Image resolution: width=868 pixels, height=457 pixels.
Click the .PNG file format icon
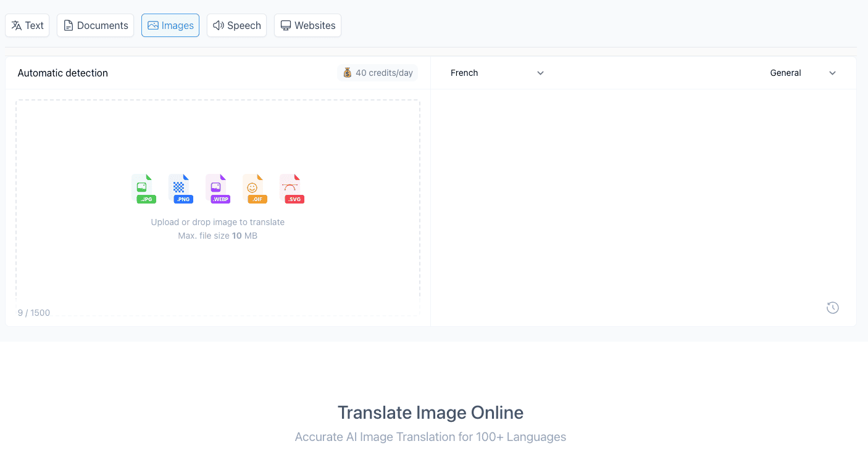(x=182, y=188)
